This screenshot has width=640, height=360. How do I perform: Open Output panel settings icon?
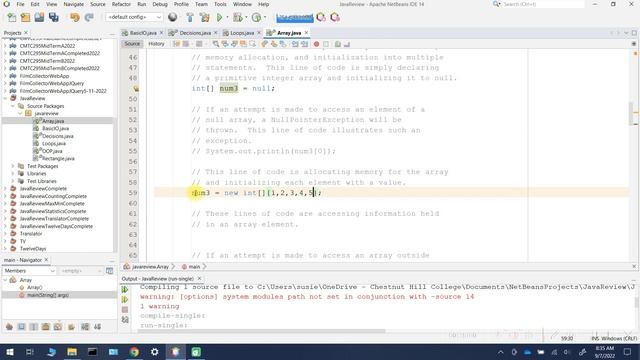pos(125,320)
